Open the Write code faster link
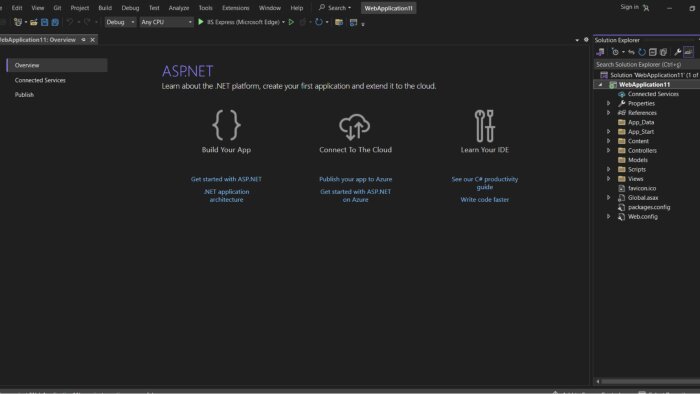 point(485,199)
